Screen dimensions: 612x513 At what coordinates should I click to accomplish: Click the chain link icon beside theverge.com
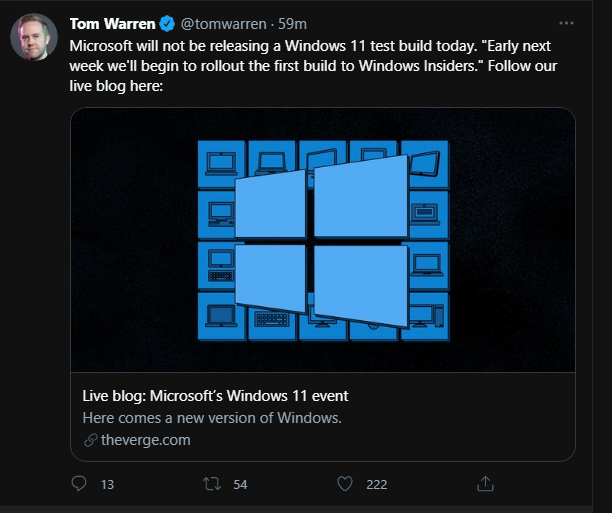coord(89,440)
